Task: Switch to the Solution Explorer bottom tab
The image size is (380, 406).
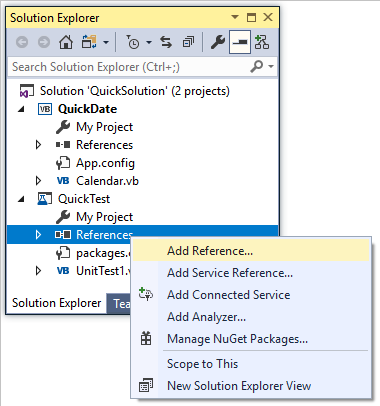Action: 56,303
